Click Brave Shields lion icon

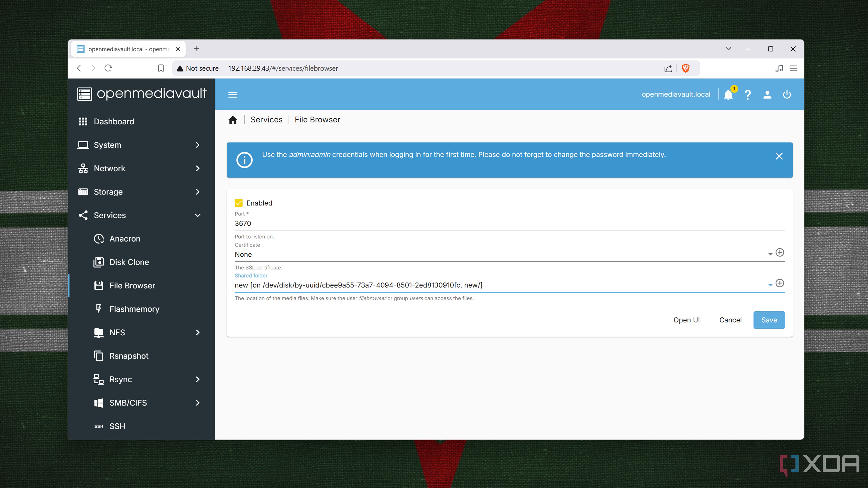point(685,68)
